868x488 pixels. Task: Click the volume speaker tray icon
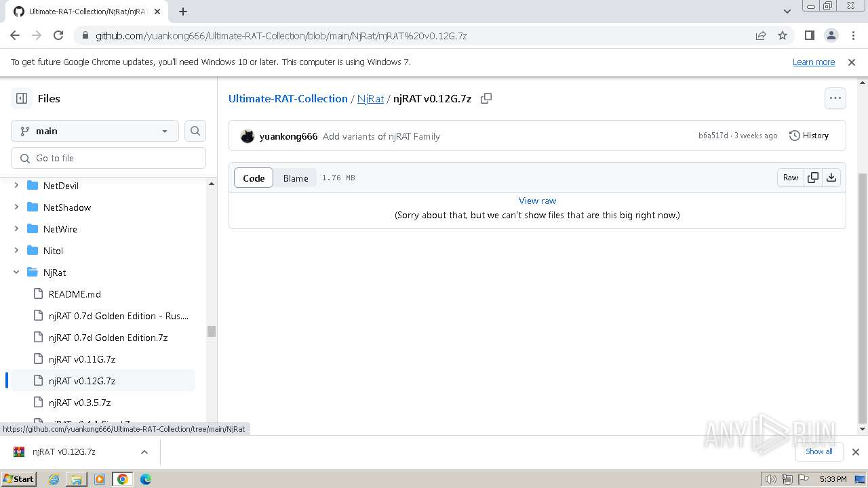[x=771, y=479]
